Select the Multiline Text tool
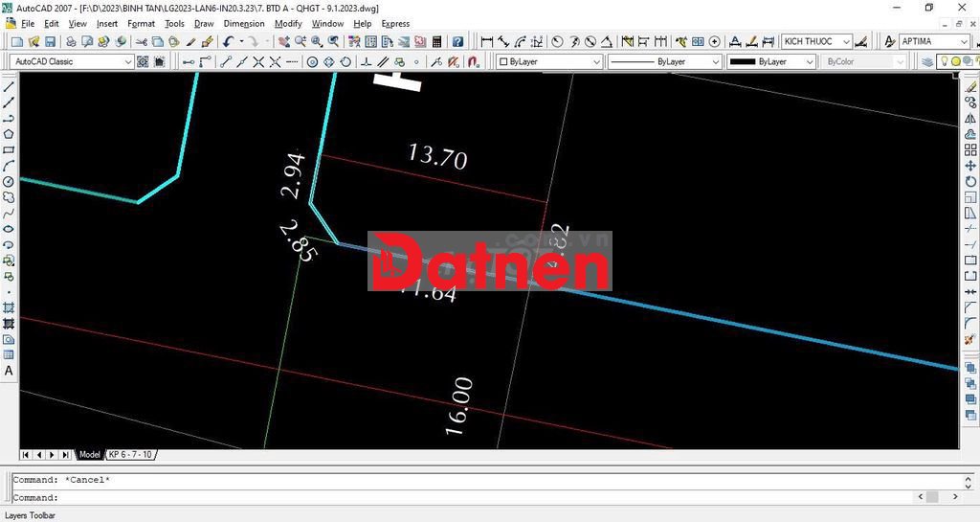980x522 pixels. 9,371
